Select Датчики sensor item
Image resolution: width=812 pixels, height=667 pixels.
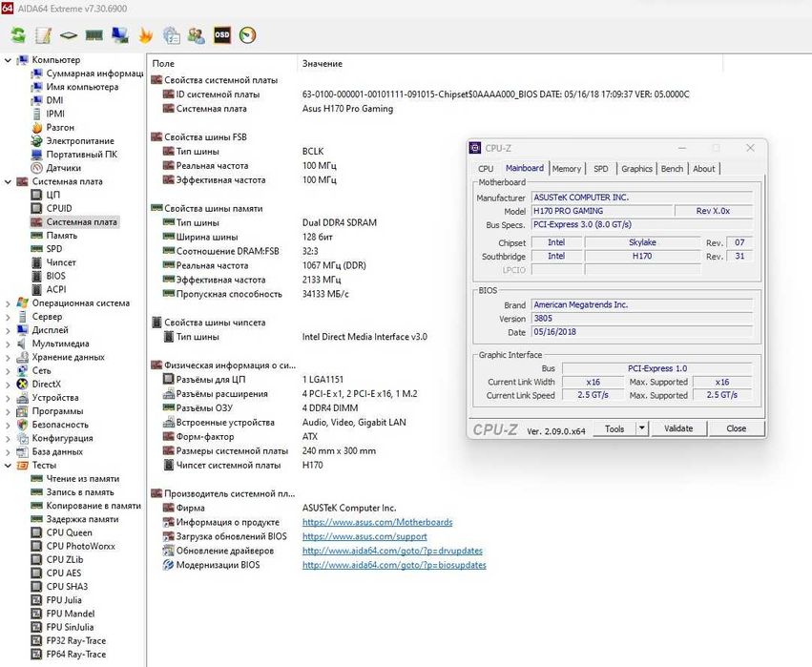tap(64, 168)
